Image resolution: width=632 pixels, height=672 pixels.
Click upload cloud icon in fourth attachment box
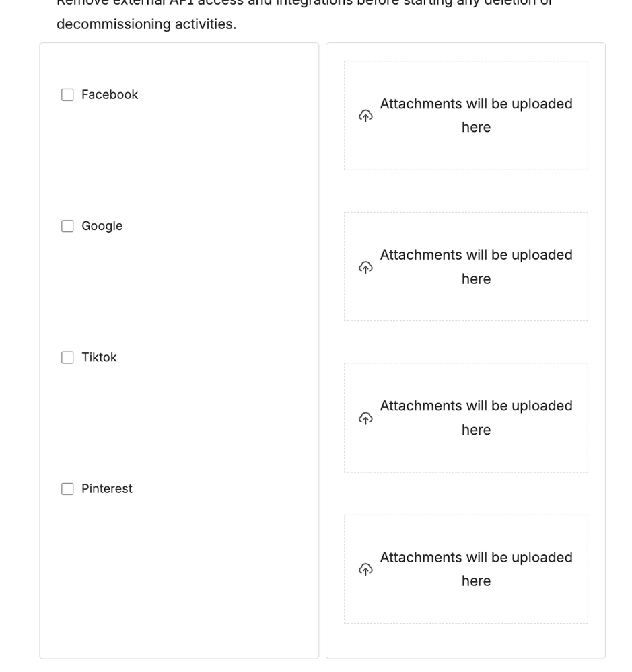coord(365,569)
